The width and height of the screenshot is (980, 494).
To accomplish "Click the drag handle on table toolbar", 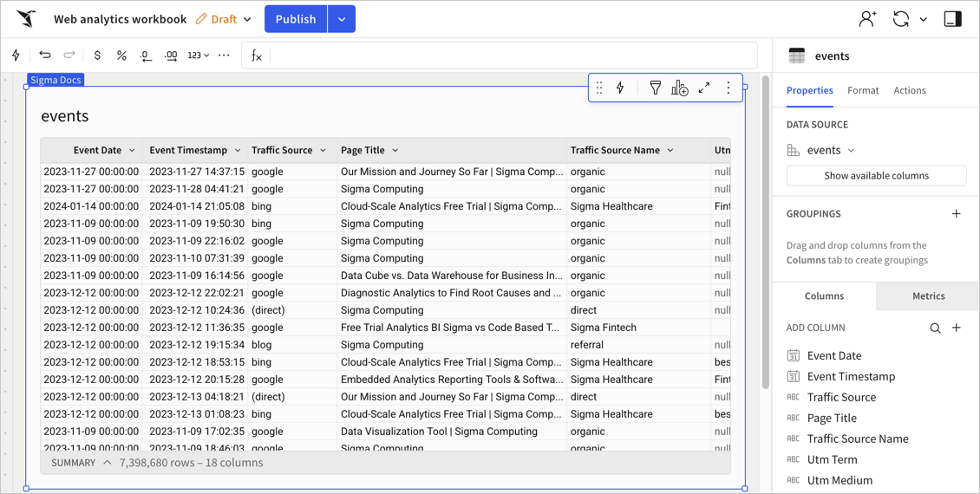I will click(x=598, y=88).
